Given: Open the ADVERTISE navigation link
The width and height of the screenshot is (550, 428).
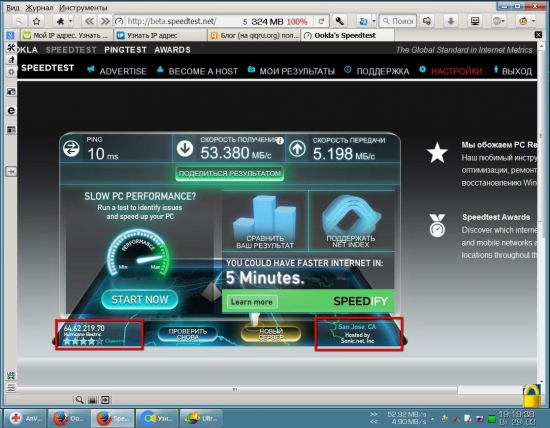Looking at the screenshot, I should 123,71.
